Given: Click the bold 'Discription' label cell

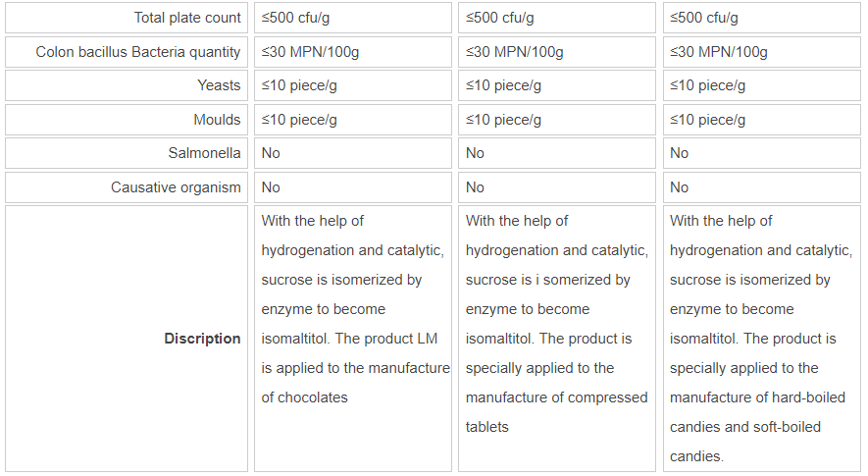Looking at the screenshot, I should coord(202,339).
